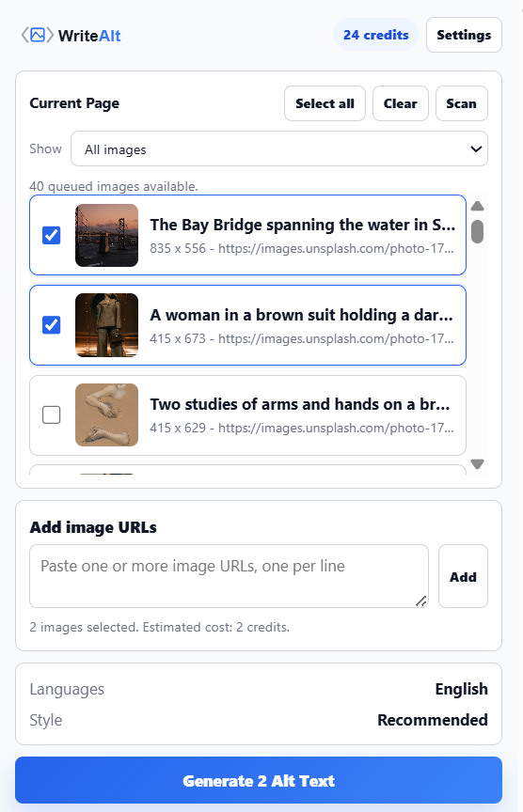Click the Bay Bridge thumbnail image

(107, 235)
